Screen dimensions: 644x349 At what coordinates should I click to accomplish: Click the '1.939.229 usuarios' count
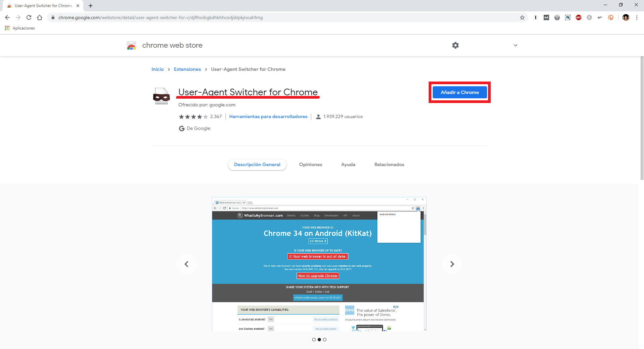343,116
